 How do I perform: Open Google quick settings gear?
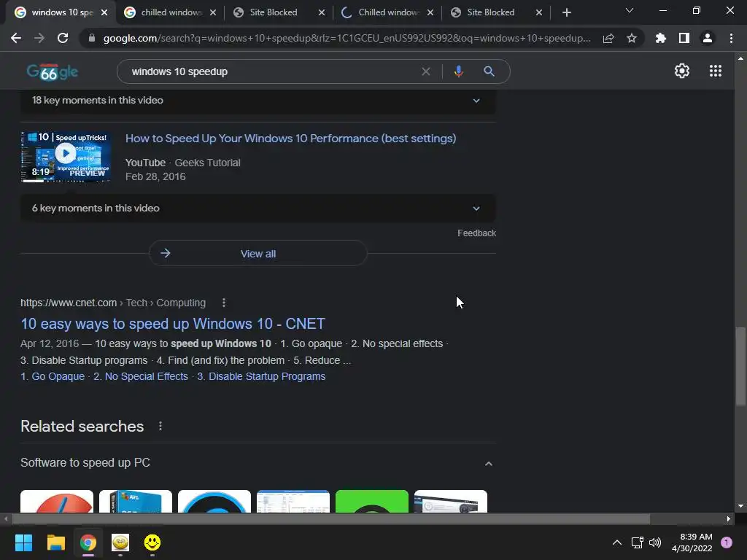coord(682,71)
